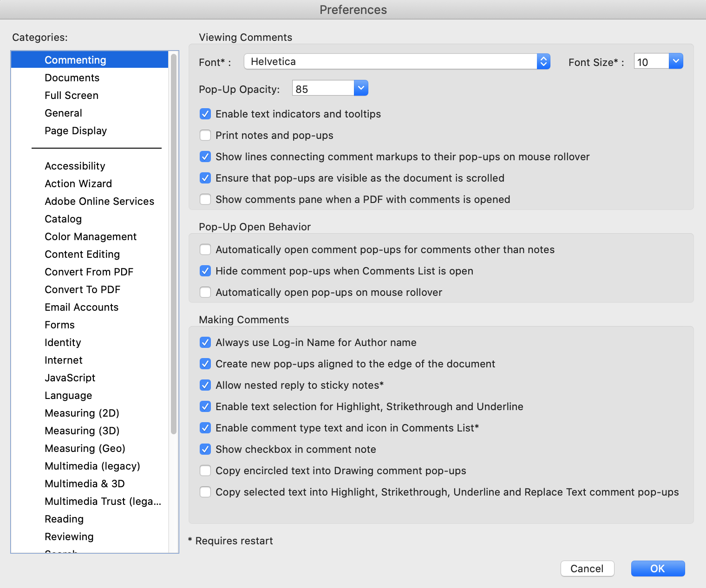This screenshot has width=706, height=588.
Task: Open the Pop-Up Opacity dropdown arrow
Action: coord(361,88)
